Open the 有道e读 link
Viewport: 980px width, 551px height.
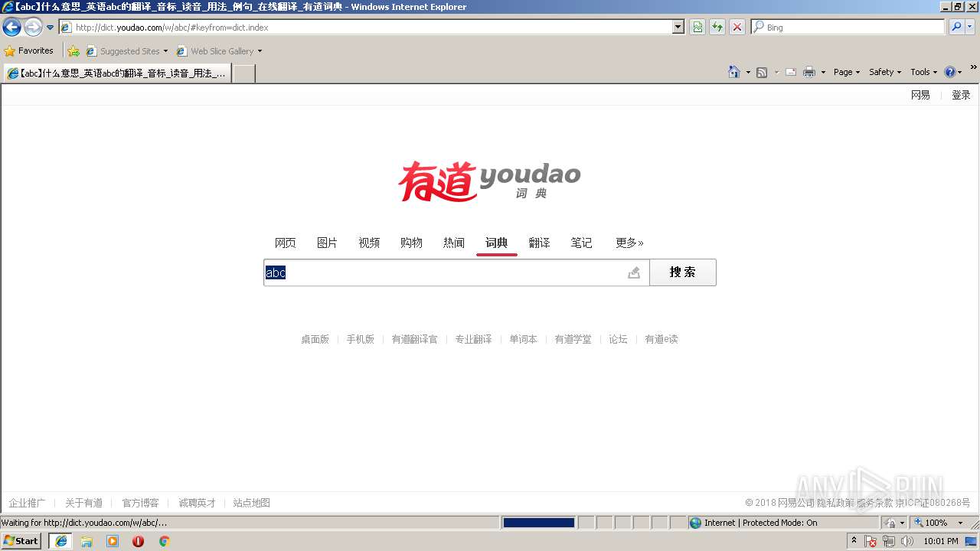pos(661,339)
